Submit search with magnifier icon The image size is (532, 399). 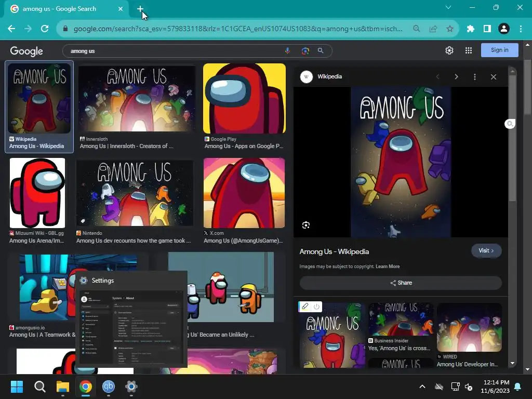coord(321,51)
